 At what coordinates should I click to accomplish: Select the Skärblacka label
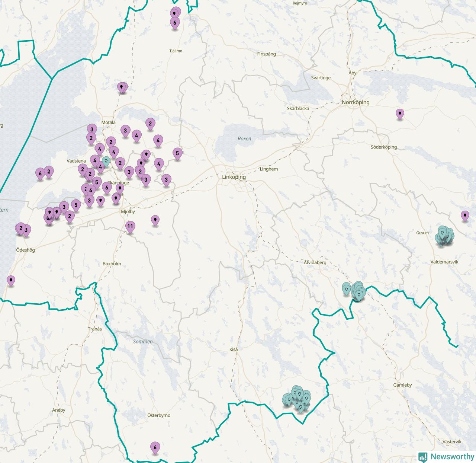(298, 109)
